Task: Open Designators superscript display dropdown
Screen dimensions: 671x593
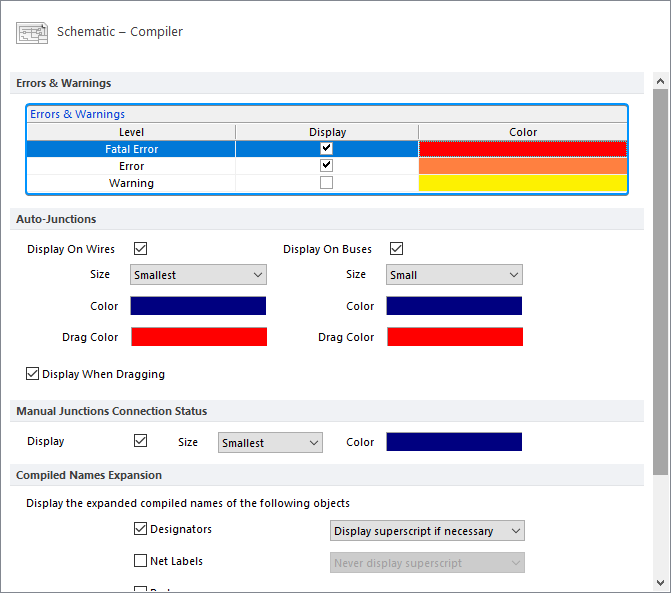Action: coord(427,531)
